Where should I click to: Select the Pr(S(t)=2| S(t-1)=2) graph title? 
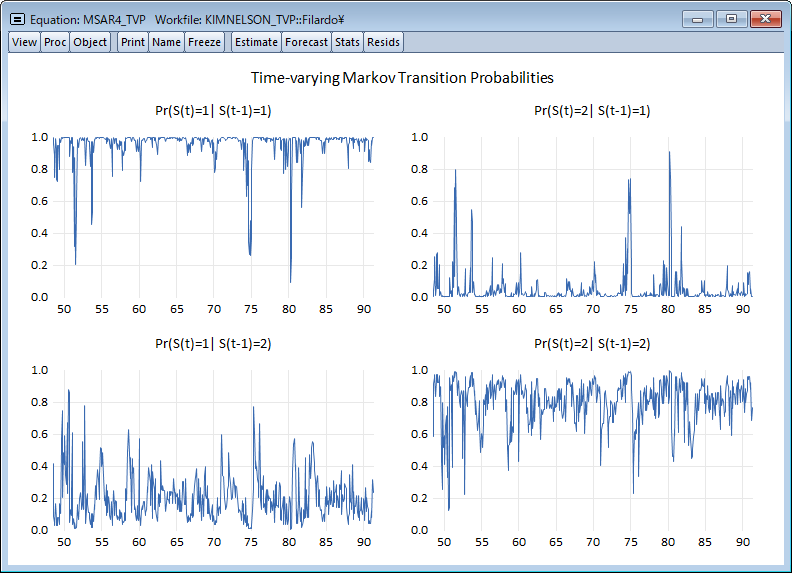(x=592, y=344)
